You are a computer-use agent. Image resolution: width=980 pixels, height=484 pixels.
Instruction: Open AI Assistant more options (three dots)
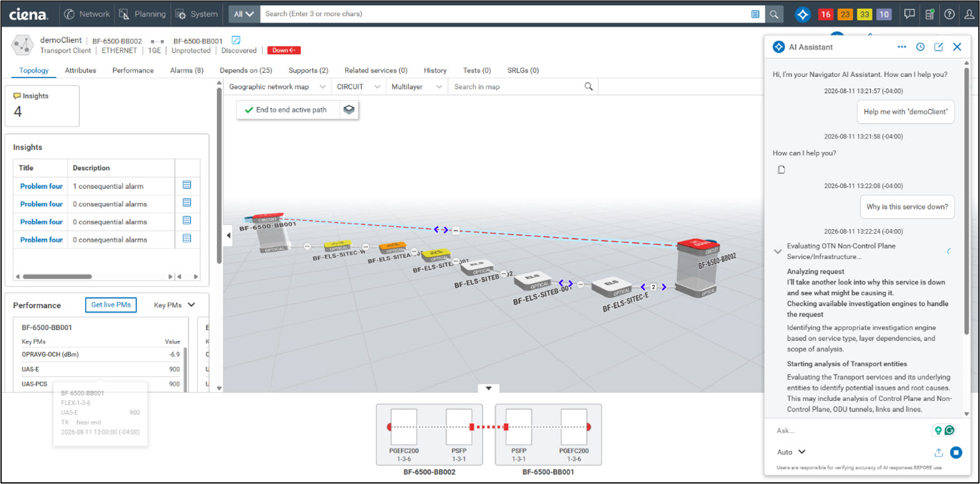coord(902,47)
